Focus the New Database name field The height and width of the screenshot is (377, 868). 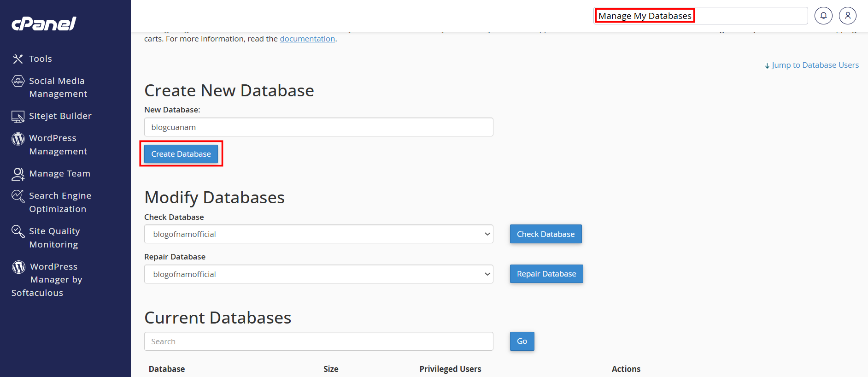[x=319, y=127]
